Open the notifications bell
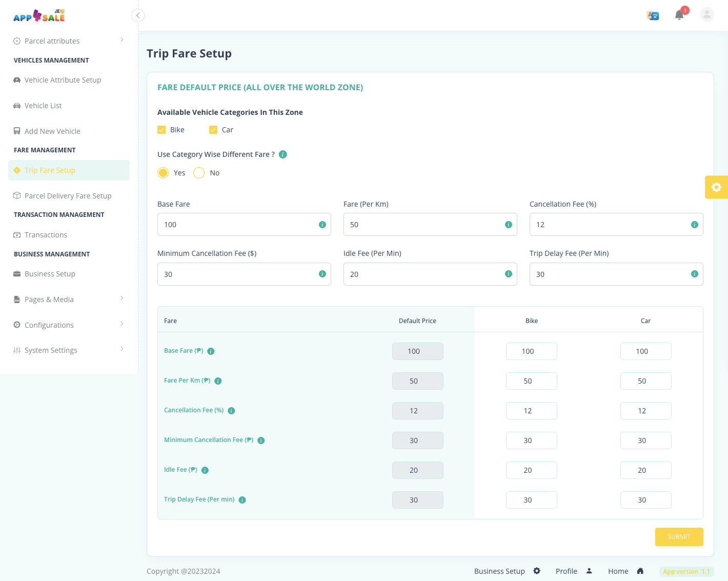 tap(679, 15)
